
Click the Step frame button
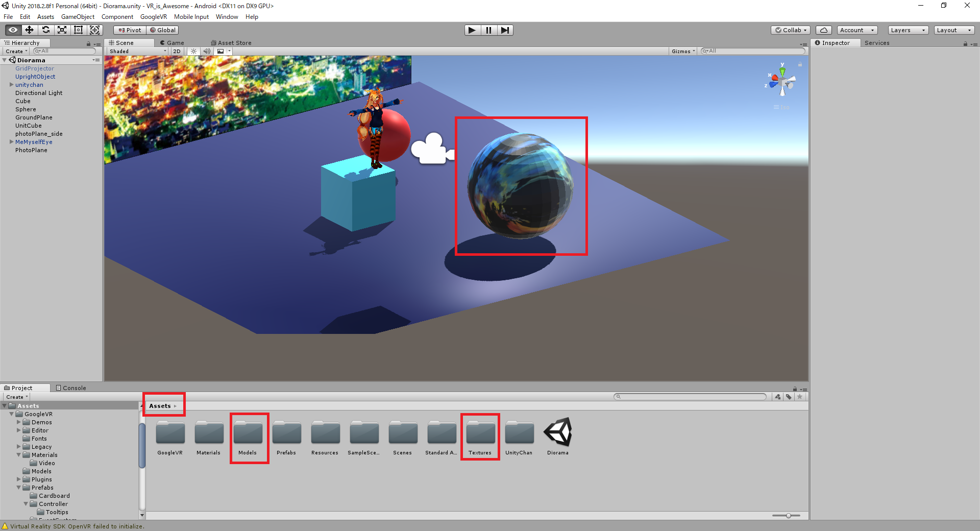(505, 30)
